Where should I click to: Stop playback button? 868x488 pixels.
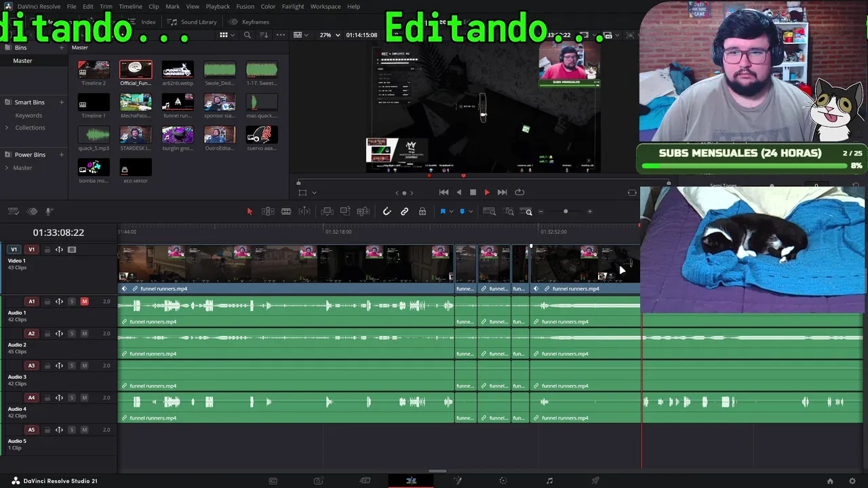tap(473, 192)
